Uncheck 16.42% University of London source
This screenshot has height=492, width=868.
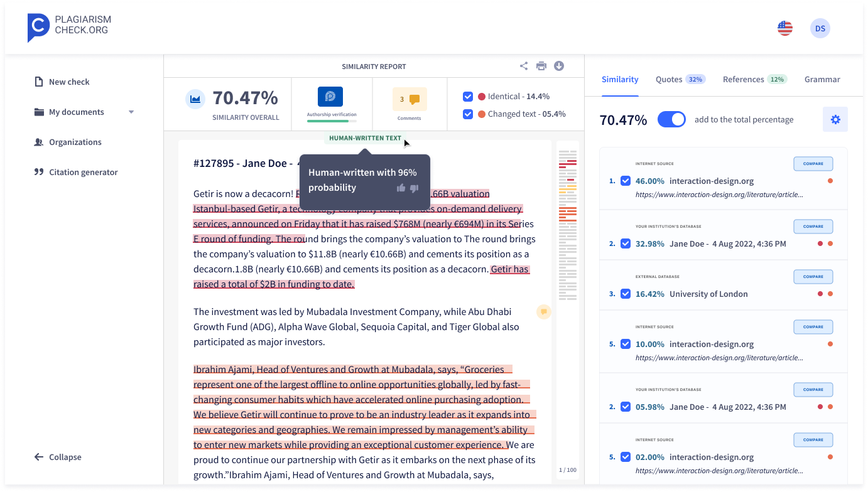pos(626,294)
